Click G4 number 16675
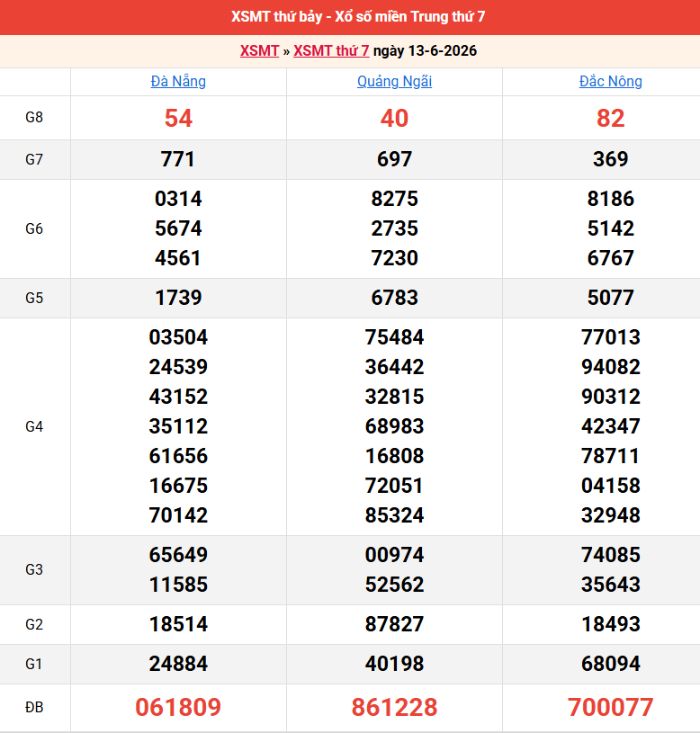700x733 pixels. click(178, 486)
